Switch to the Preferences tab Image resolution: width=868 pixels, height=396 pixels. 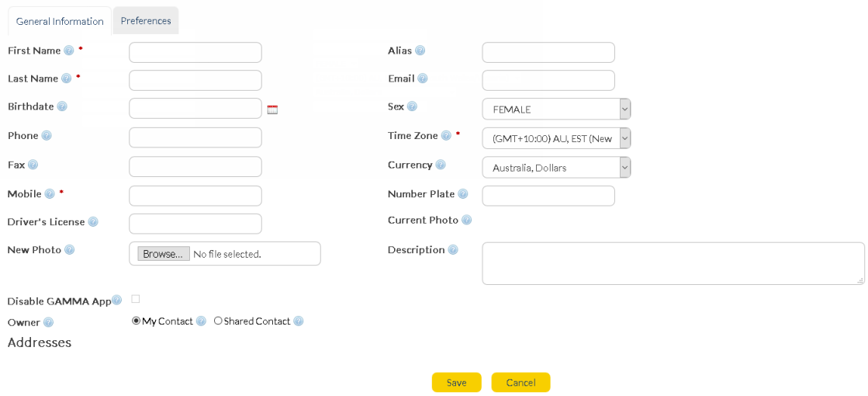146,21
